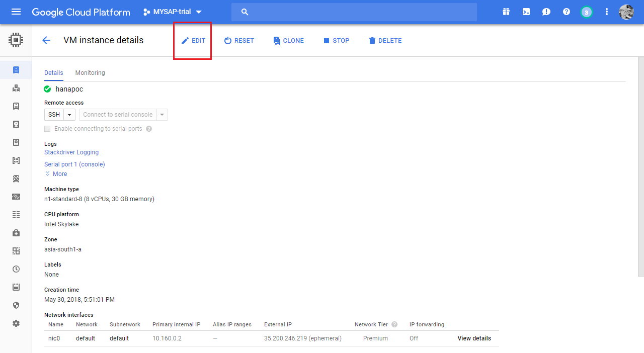Open Metadata list sidebar icon

tap(16, 215)
